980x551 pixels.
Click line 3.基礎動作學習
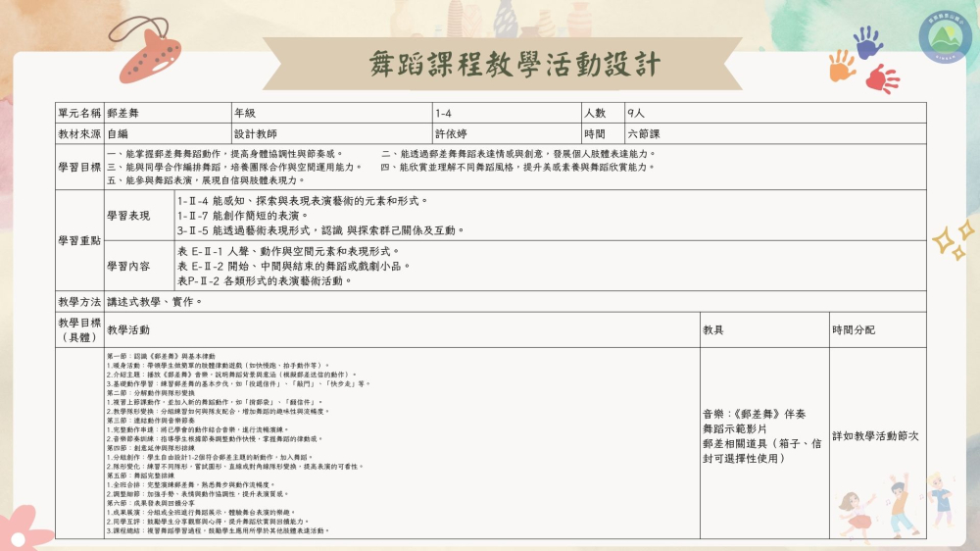tap(239, 383)
